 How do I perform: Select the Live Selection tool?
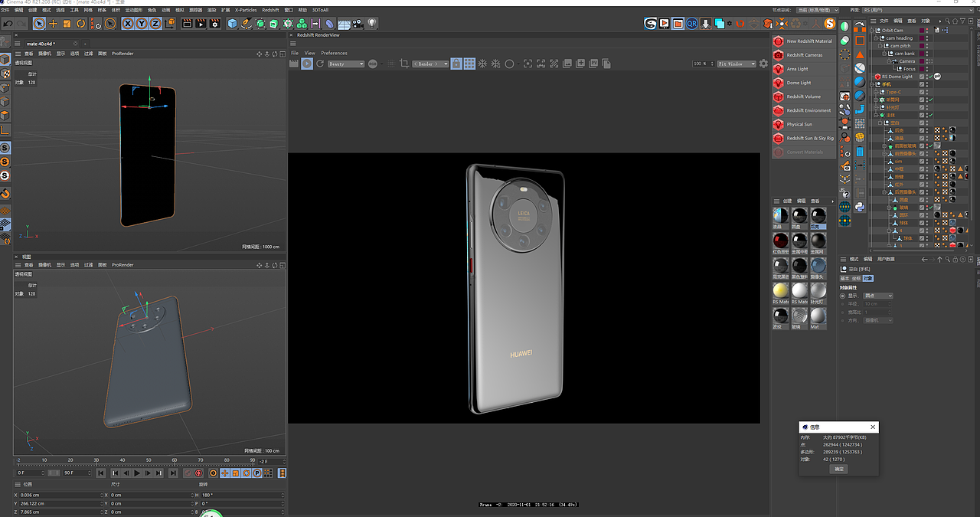point(39,24)
